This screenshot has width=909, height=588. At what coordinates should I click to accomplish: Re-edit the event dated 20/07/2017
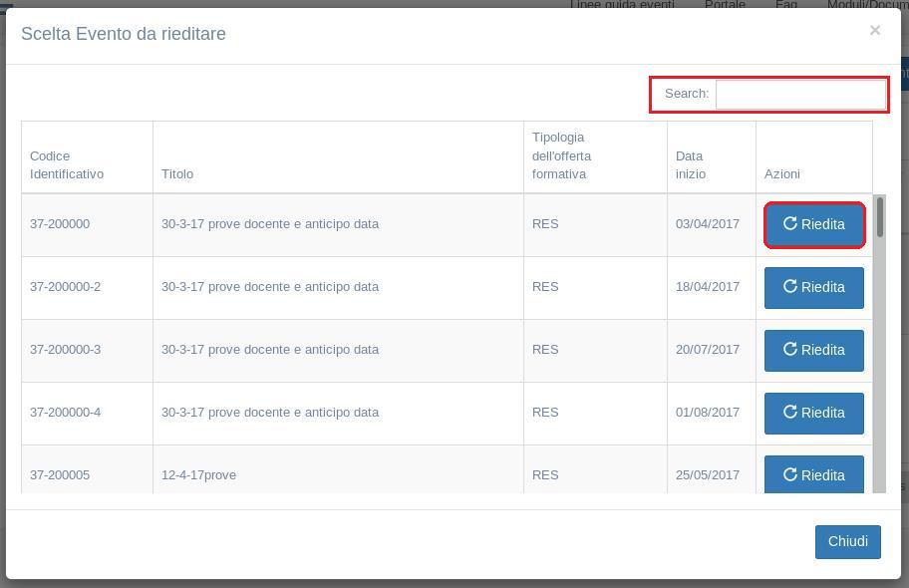tap(813, 350)
